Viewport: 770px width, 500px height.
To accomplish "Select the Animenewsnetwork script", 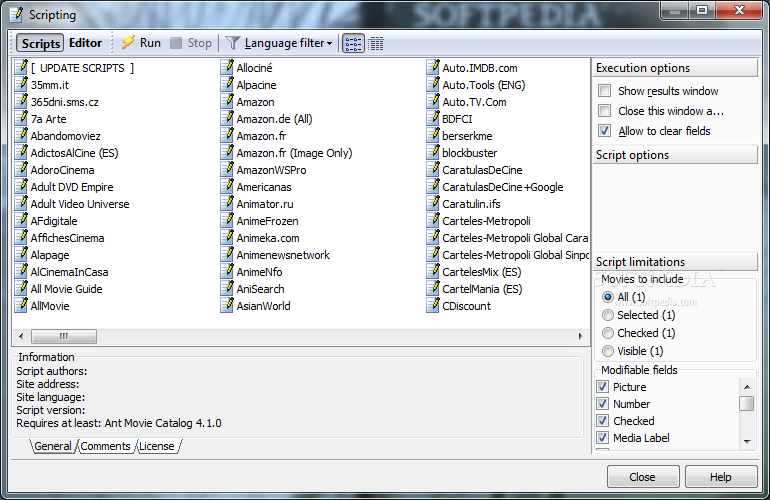I will 283,255.
